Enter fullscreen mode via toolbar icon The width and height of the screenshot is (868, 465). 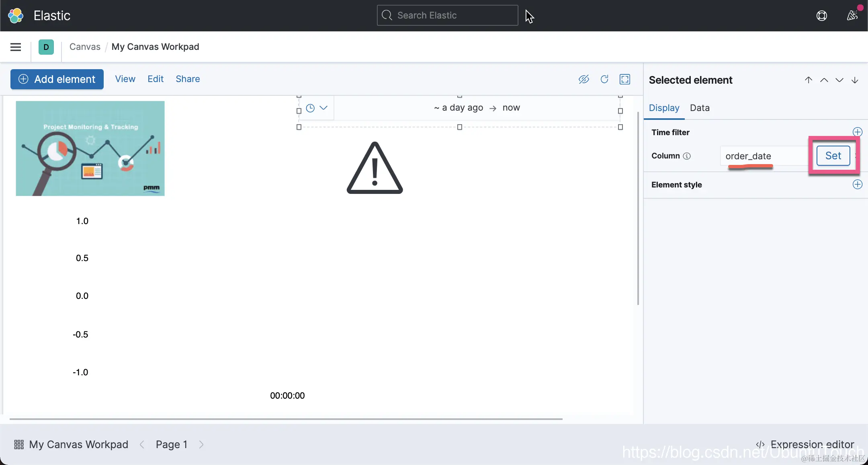tap(624, 79)
